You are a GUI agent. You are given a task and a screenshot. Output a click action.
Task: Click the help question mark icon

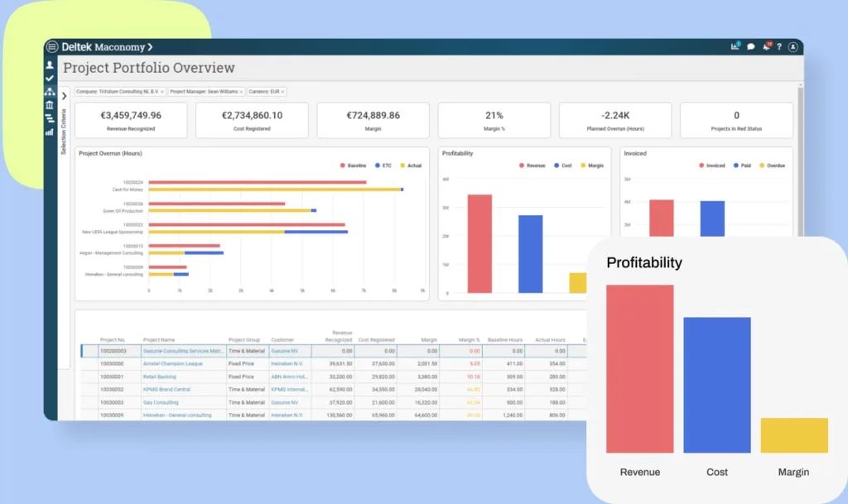[779, 47]
